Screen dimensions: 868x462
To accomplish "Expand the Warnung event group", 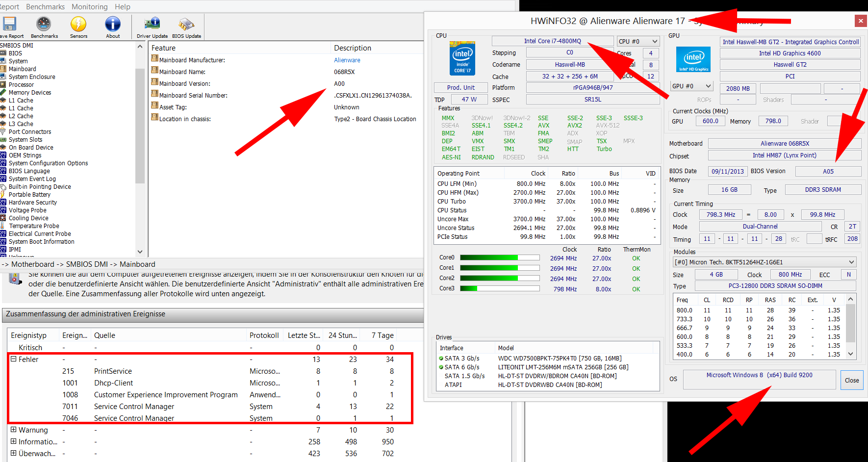I will click(x=14, y=430).
